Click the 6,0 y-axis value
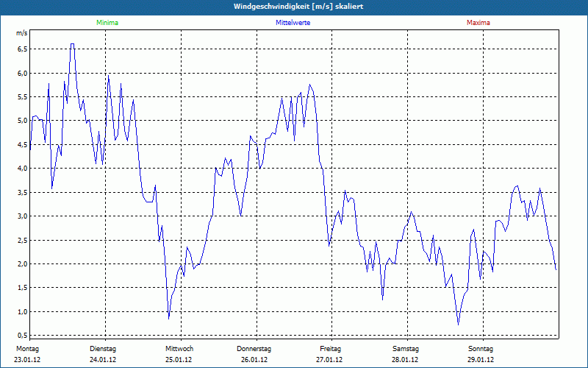The height and width of the screenshot is (368, 588). coord(23,73)
